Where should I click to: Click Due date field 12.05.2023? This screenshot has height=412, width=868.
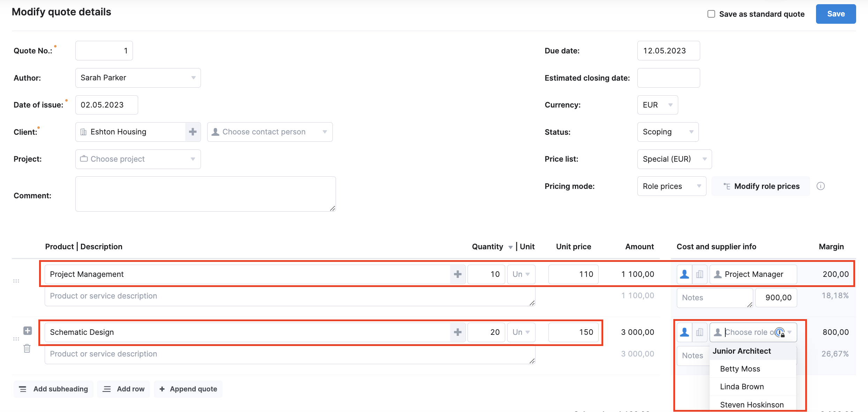click(668, 51)
